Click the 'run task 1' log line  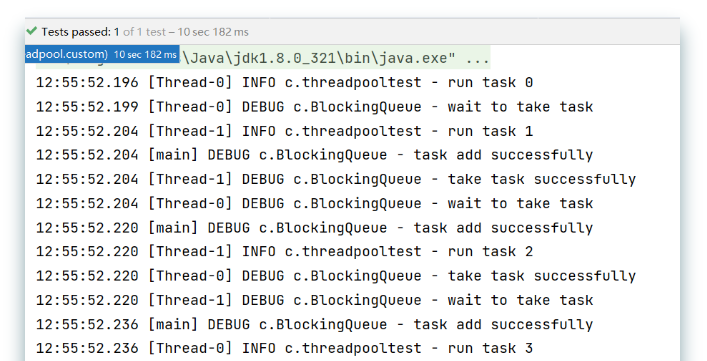(x=285, y=131)
